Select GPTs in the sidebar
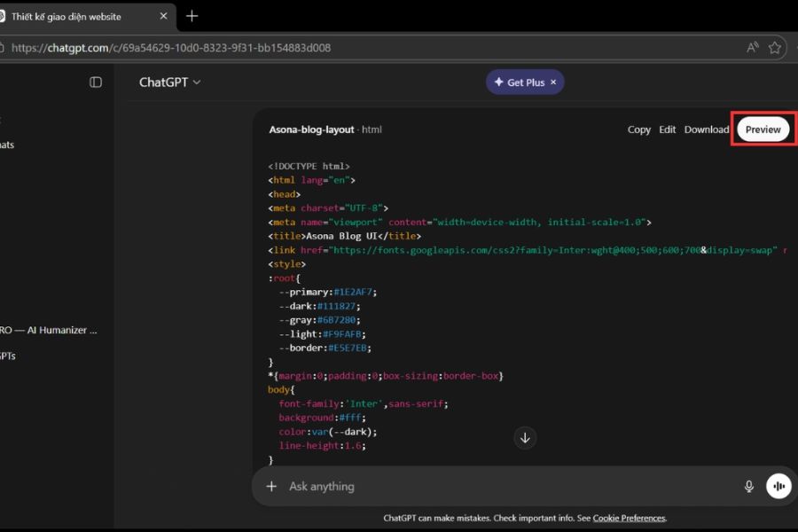The width and height of the screenshot is (798, 532). coord(9,356)
